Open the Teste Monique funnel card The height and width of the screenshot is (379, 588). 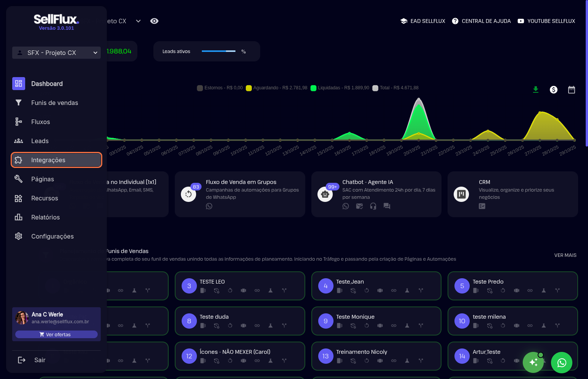point(376,321)
